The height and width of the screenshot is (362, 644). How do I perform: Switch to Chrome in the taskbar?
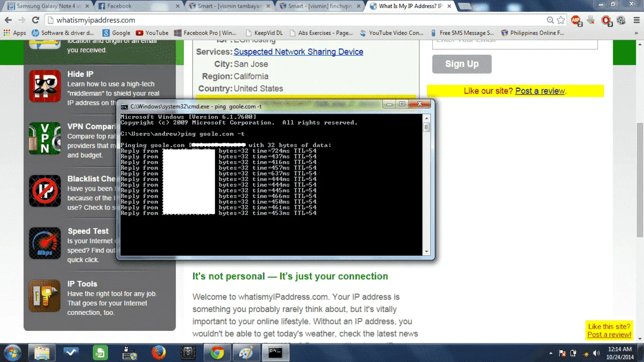[217, 352]
